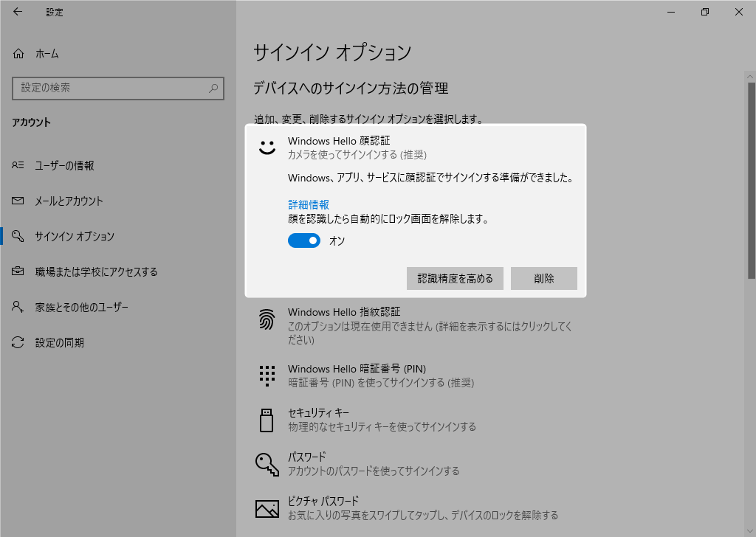Screen dimensions: 756x537
Task: Click the security key USB icon
Action: click(x=267, y=420)
